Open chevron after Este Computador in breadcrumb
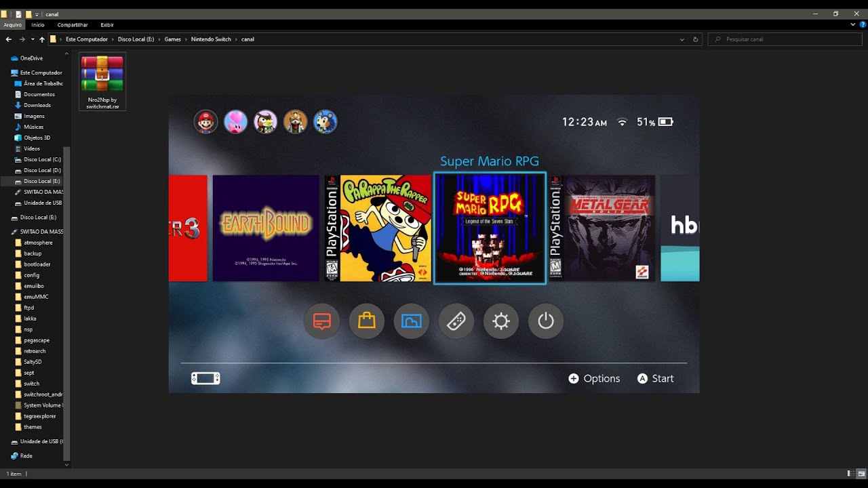 [113, 39]
